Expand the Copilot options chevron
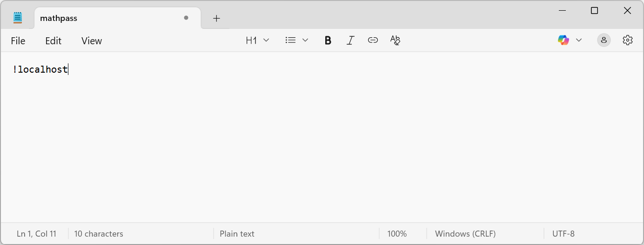Viewport: 644px width, 245px height. 579,41
